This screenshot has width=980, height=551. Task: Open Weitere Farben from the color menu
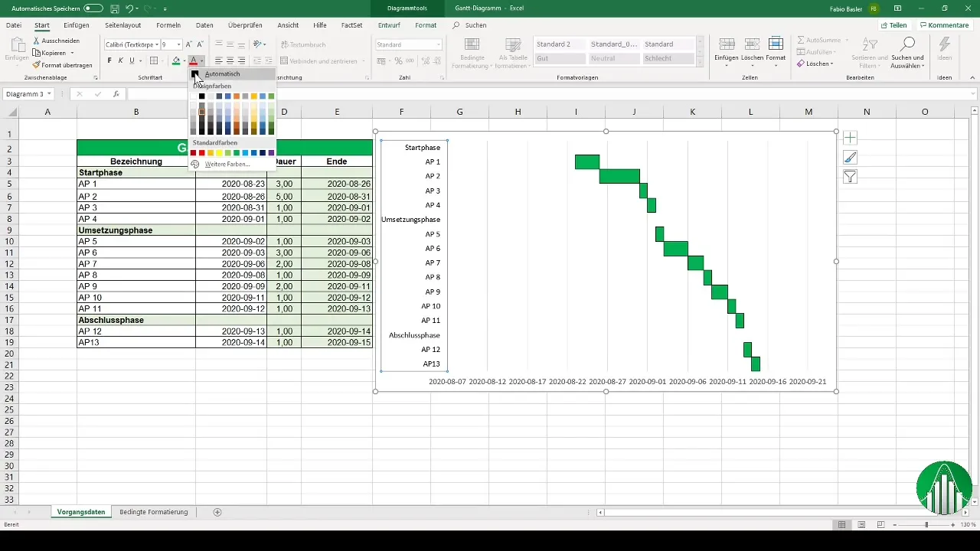click(227, 164)
